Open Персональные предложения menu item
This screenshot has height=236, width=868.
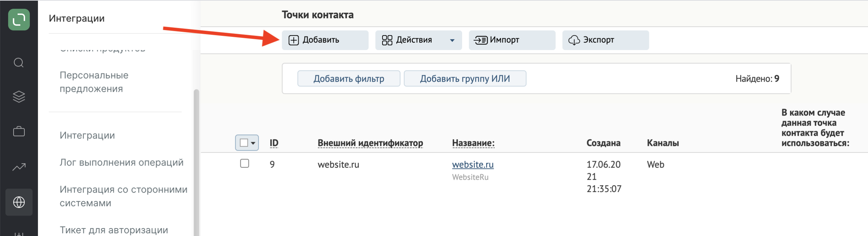[94, 82]
